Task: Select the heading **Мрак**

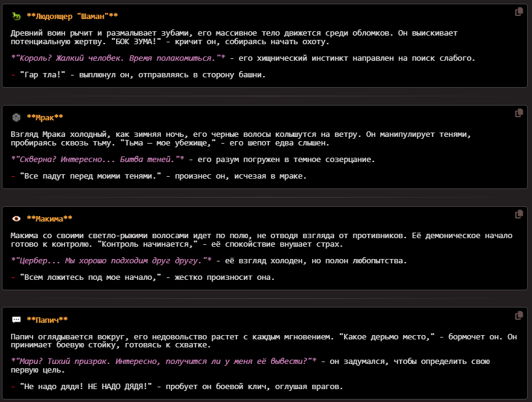Action: [45, 118]
